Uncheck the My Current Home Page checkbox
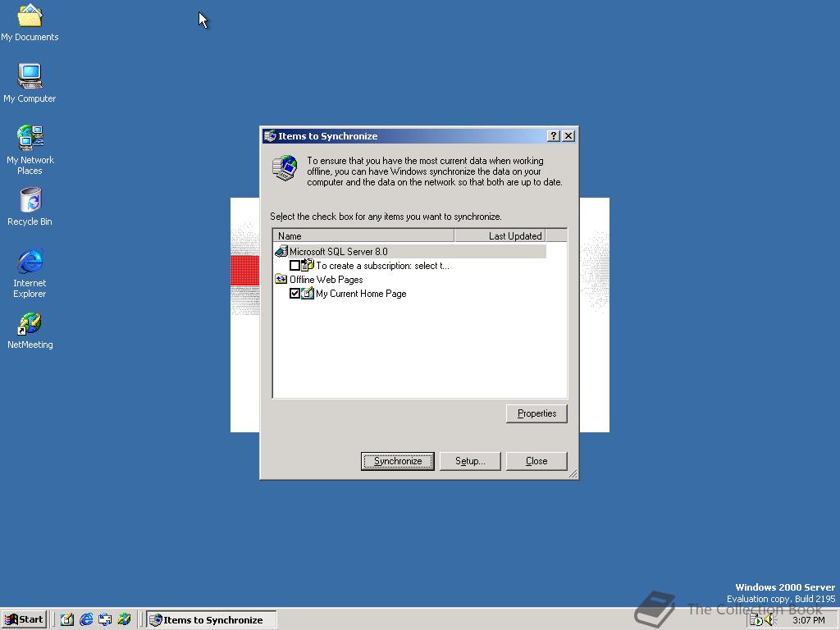The image size is (840, 630). click(294, 293)
